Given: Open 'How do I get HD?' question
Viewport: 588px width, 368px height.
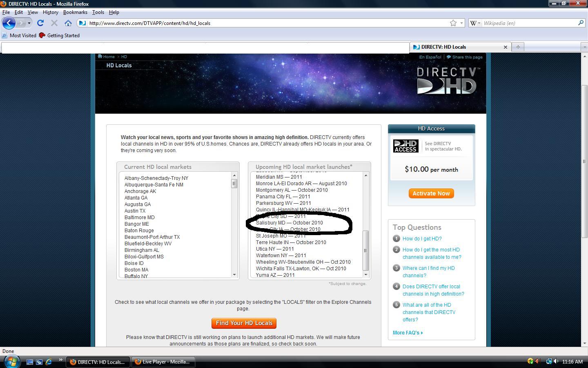Looking at the screenshot, I should (422, 239).
